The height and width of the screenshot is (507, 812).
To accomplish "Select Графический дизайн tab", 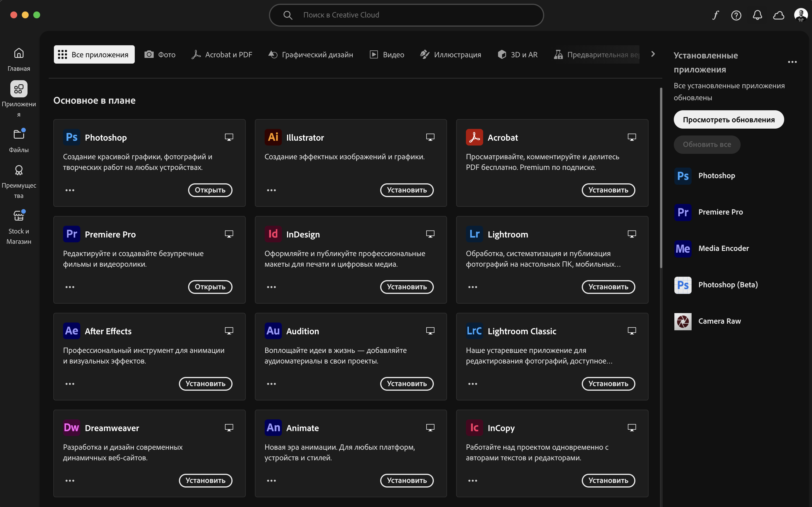I will click(x=311, y=55).
